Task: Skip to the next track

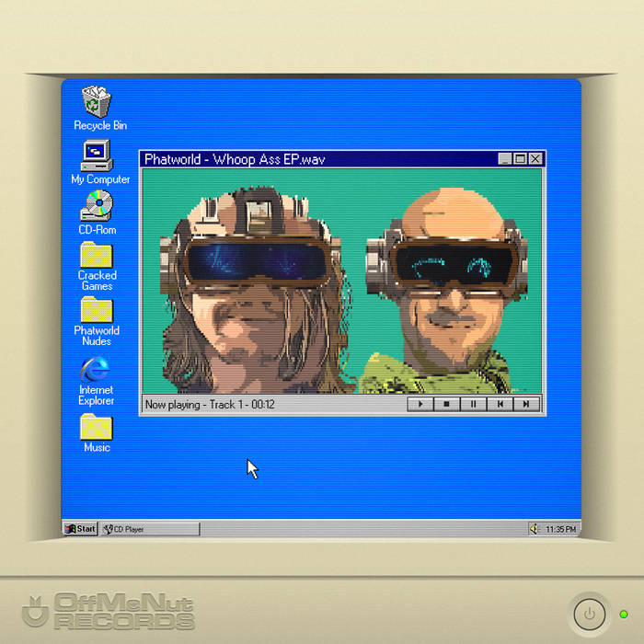Action: [x=526, y=404]
